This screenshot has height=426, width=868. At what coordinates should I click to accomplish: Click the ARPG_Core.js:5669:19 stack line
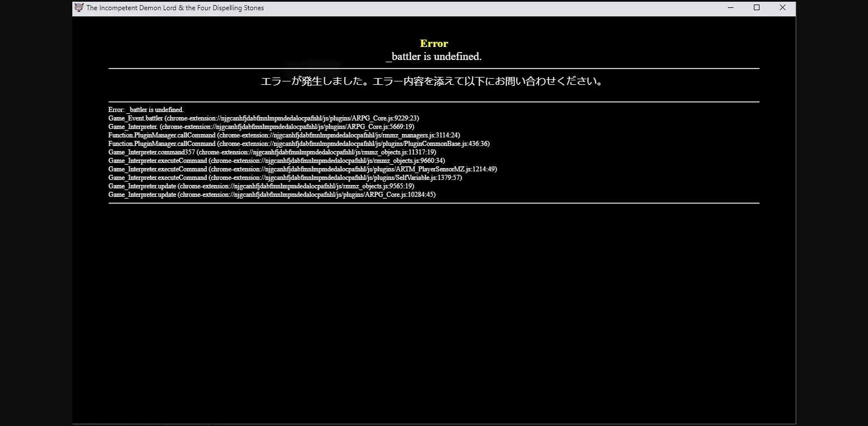point(261,127)
